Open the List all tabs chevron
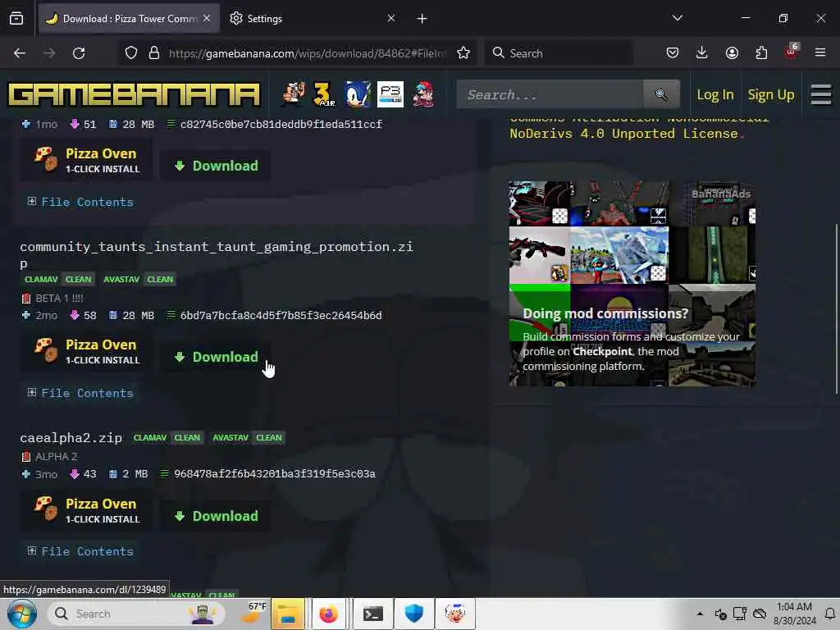This screenshot has height=630, width=840. pos(677,18)
